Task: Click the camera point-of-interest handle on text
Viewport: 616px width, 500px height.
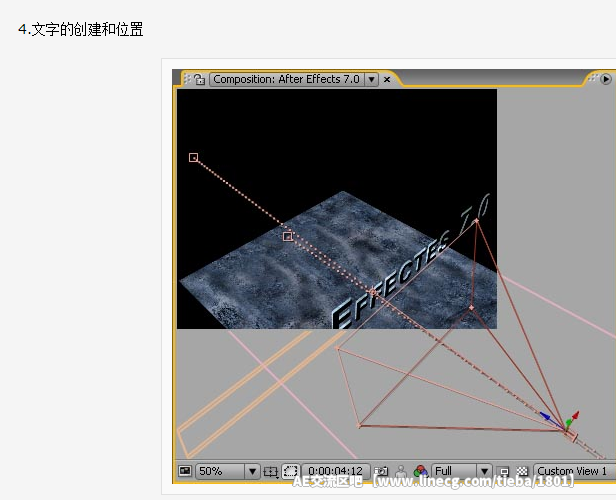Action: click(x=372, y=292)
